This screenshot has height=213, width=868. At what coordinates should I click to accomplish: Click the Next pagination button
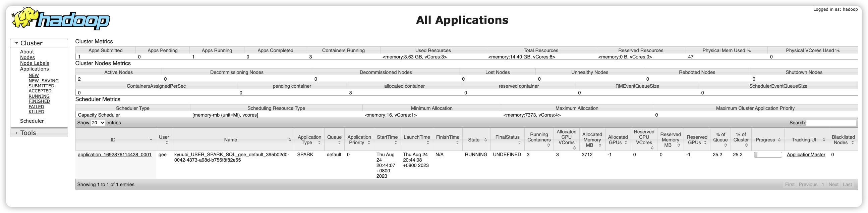[833, 185]
